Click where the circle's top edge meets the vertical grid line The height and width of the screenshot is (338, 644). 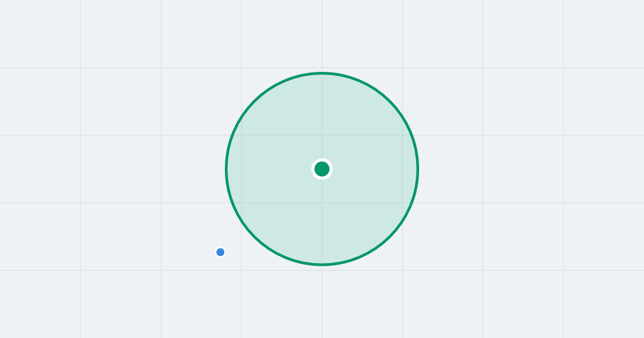click(322, 73)
